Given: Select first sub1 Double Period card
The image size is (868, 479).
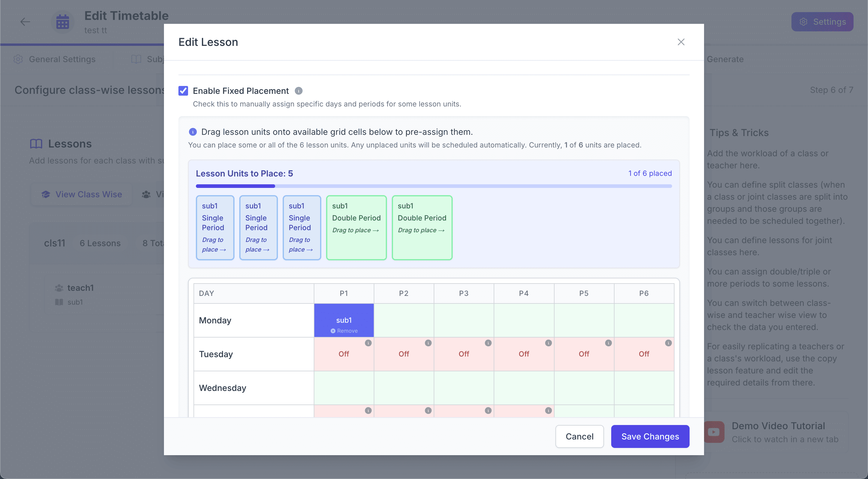Looking at the screenshot, I should pyautogui.click(x=357, y=228).
